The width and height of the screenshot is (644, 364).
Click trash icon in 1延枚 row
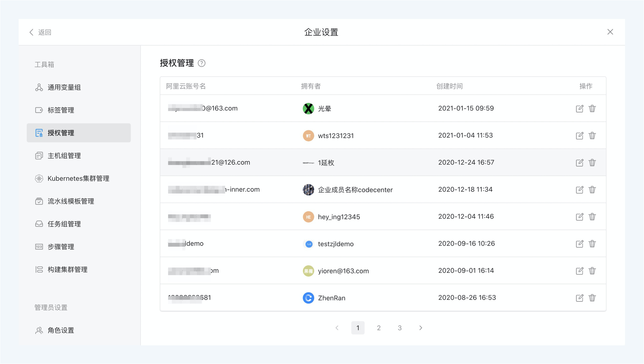(x=592, y=163)
